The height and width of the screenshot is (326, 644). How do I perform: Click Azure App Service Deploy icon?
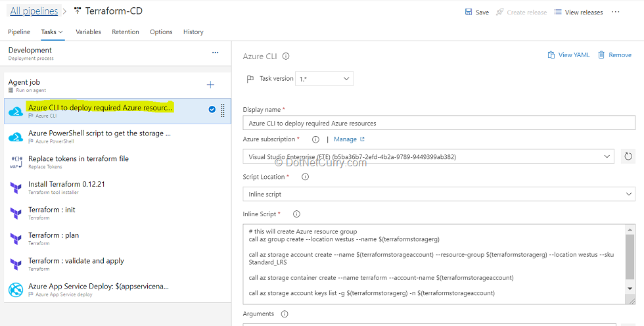pyautogui.click(x=16, y=290)
